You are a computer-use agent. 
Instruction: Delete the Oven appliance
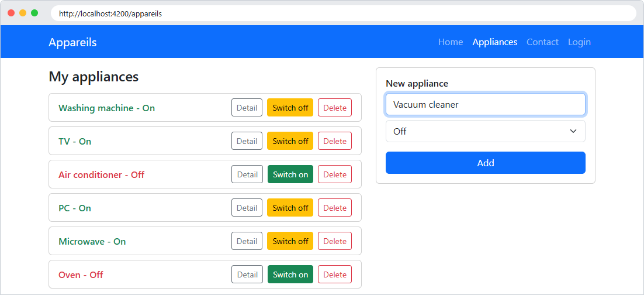pyautogui.click(x=335, y=275)
